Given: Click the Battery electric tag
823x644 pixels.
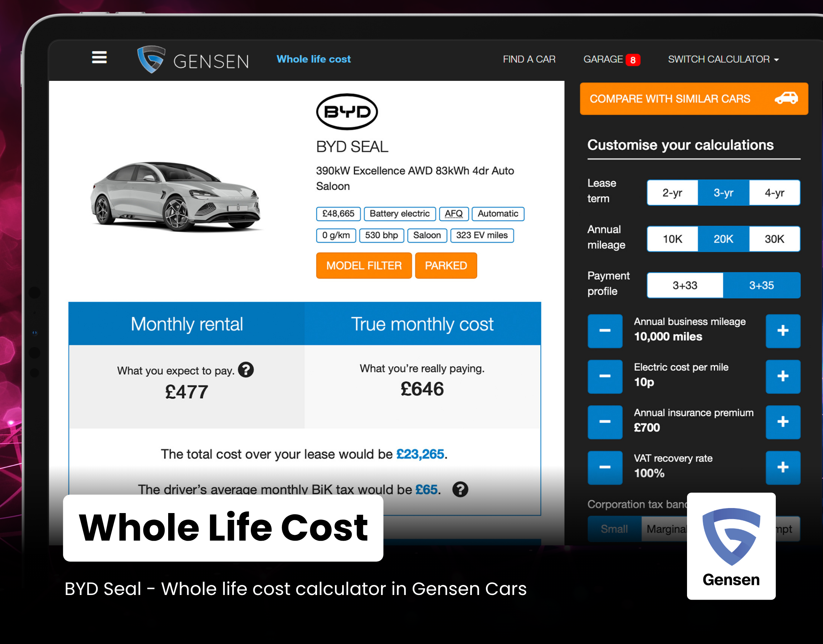Looking at the screenshot, I should [x=400, y=214].
